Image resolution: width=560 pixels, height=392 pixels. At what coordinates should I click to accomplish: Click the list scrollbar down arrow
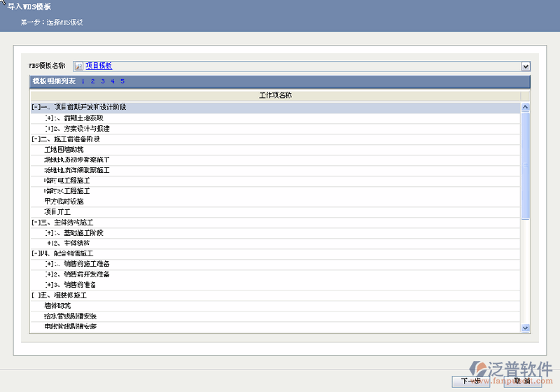point(525,328)
